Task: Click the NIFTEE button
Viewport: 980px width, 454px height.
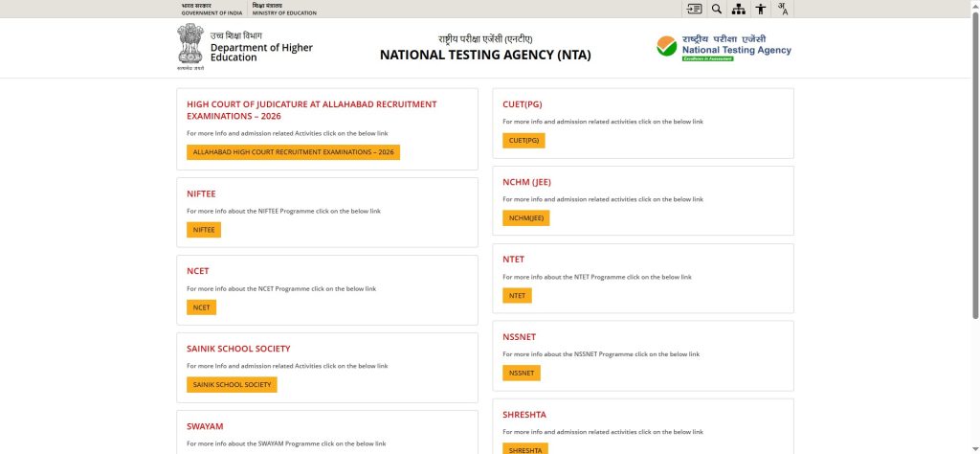Action: pyautogui.click(x=204, y=230)
